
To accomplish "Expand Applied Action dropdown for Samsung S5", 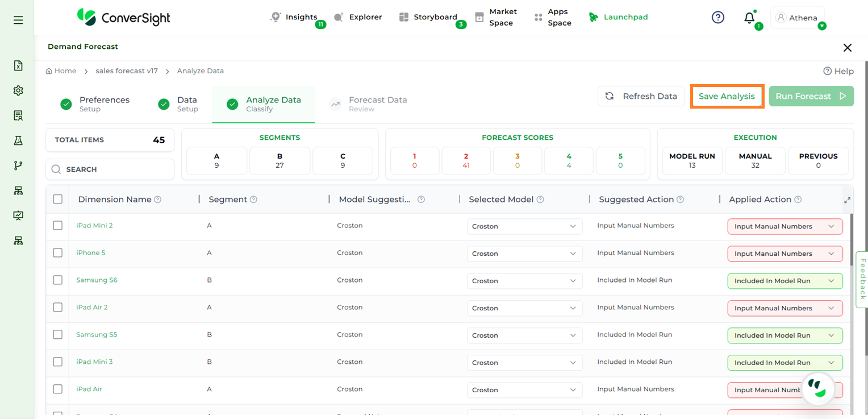I will (x=784, y=335).
